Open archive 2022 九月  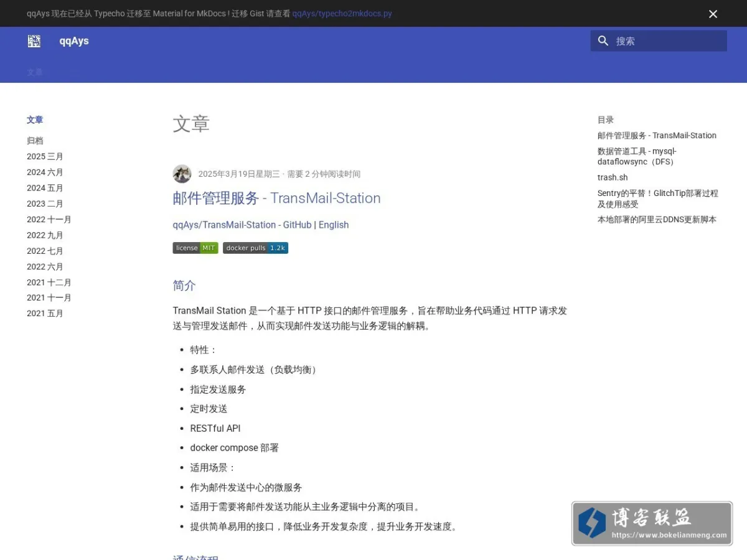[x=45, y=235]
